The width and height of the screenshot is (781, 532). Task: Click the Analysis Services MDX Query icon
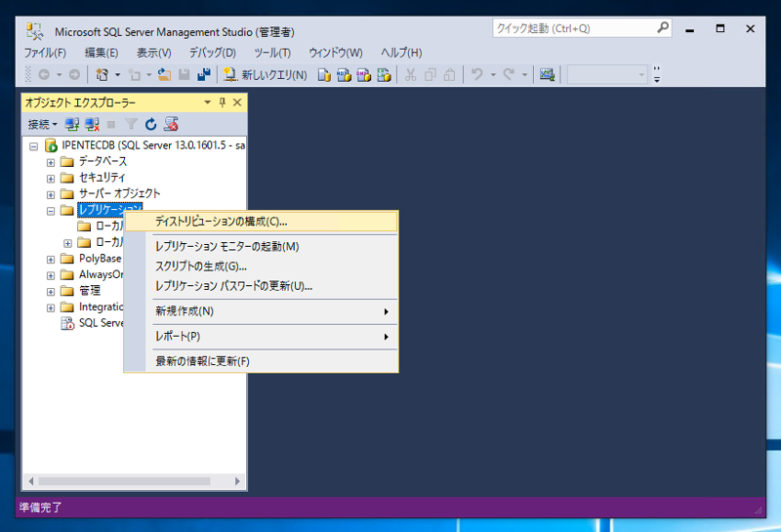click(345, 75)
